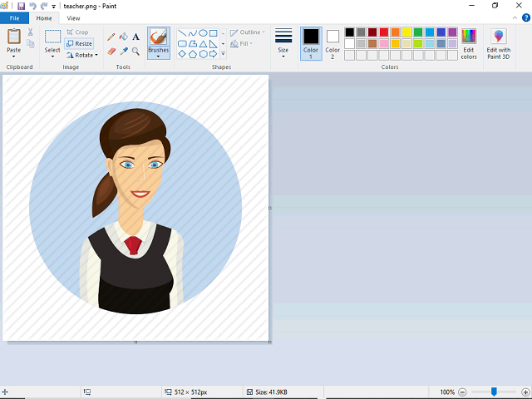Choose the Polygon shape
Screen dimensions: 532x399
coord(193,44)
